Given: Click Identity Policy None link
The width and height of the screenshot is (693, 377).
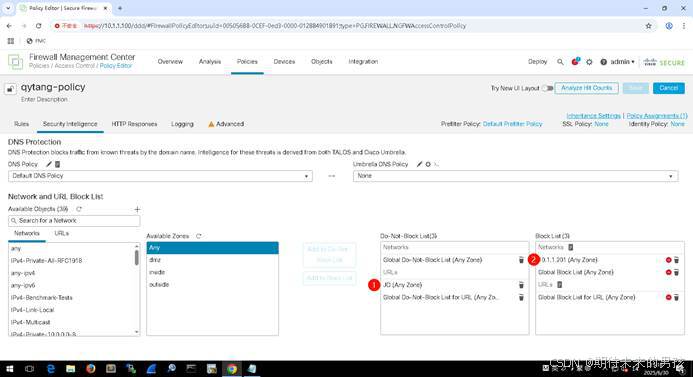Looking at the screenshot, I should [677, 124].
